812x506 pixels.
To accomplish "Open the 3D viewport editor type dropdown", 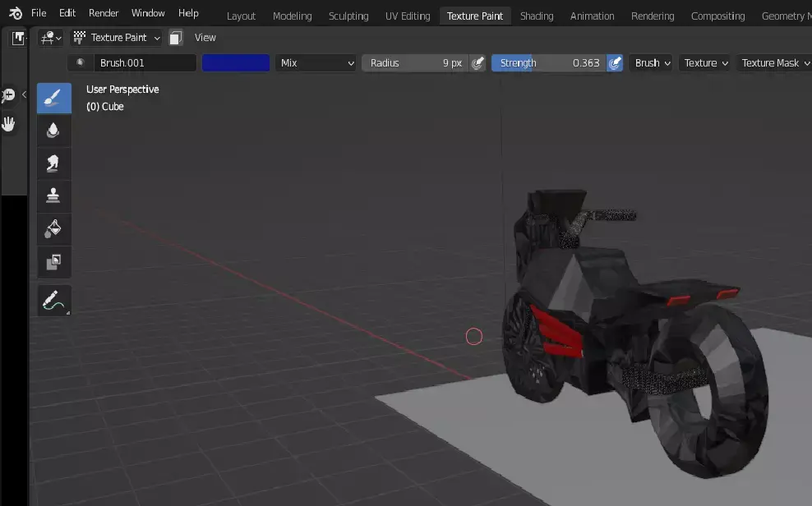I will coord(51,38).
